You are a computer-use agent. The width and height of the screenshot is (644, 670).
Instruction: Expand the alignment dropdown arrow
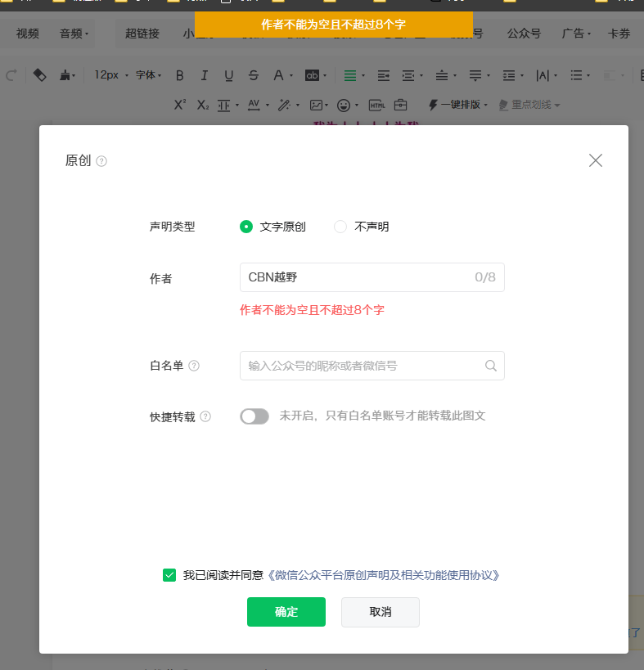[x=363, y=76]
